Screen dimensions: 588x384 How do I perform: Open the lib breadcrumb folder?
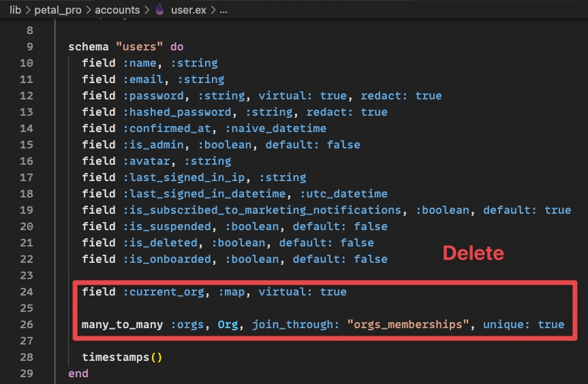click(x=16, y=10)
